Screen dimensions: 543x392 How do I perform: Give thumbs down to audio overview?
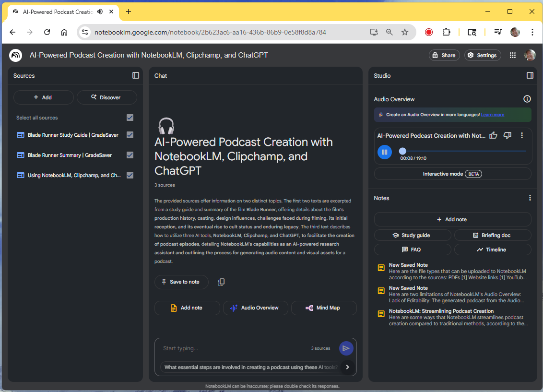(507, 135)
